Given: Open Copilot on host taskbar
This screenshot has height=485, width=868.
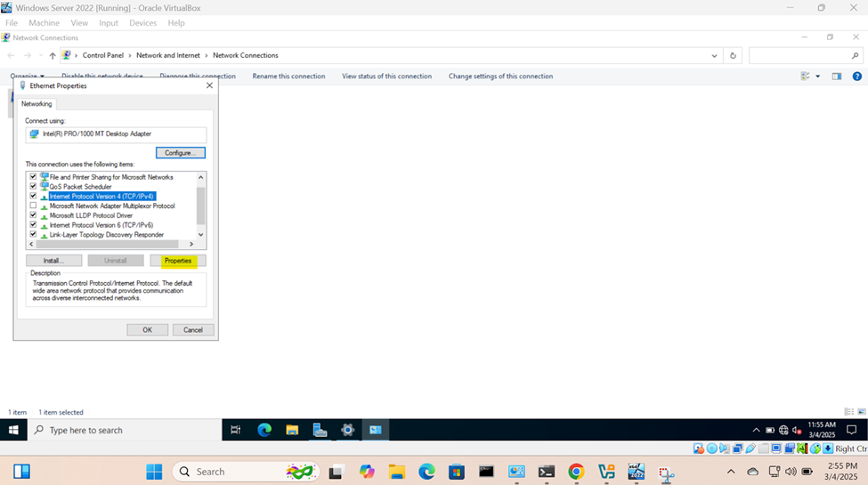Looking at the screenshot, I should click(x=367, y=472).
